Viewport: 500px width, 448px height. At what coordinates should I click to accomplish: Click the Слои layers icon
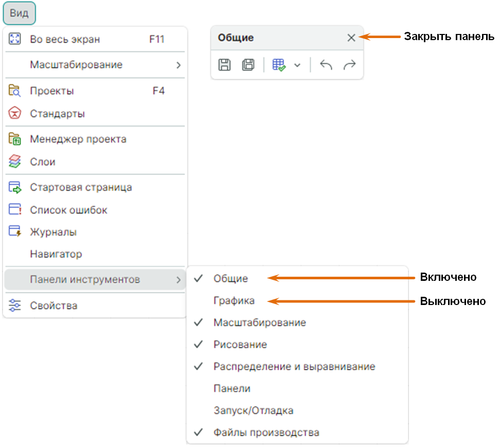15,162
